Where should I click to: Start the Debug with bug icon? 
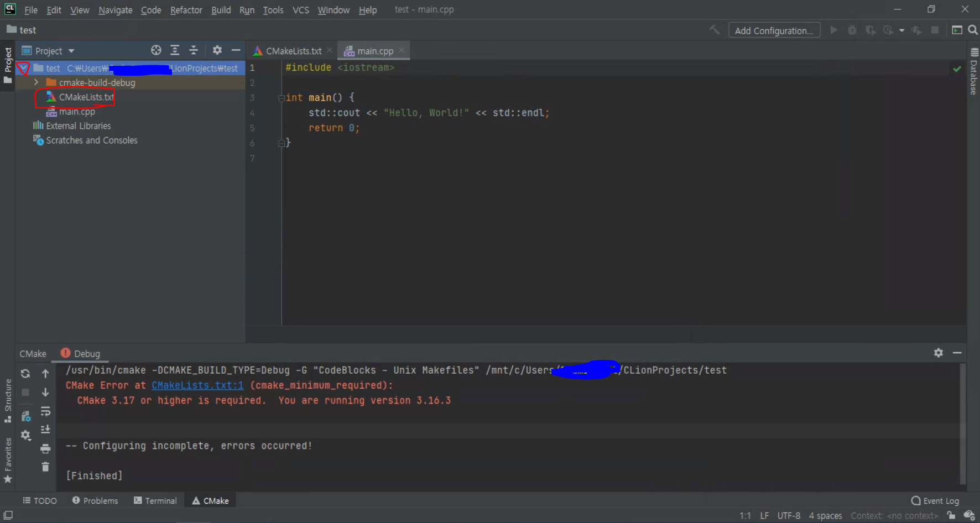click(852, 30)
